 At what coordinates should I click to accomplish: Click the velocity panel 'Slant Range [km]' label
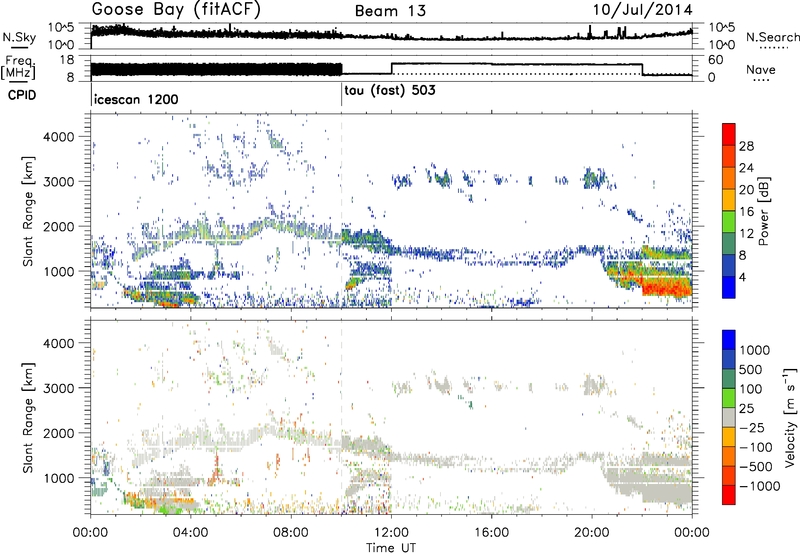28,417
